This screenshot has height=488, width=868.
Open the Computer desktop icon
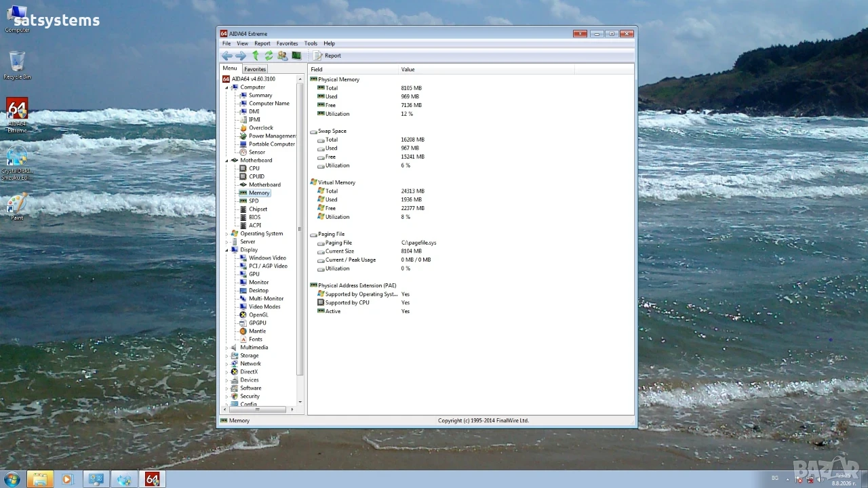click(x=17, y=19)
